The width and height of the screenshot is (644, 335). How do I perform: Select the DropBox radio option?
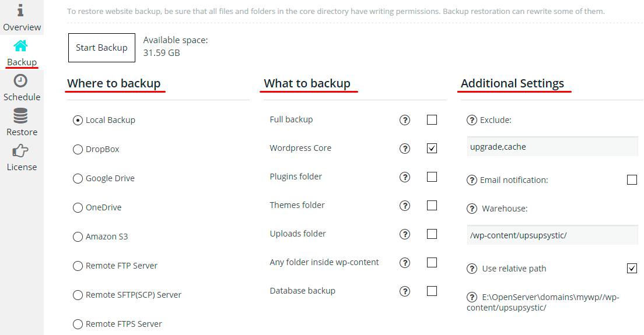tap(78, 149)
